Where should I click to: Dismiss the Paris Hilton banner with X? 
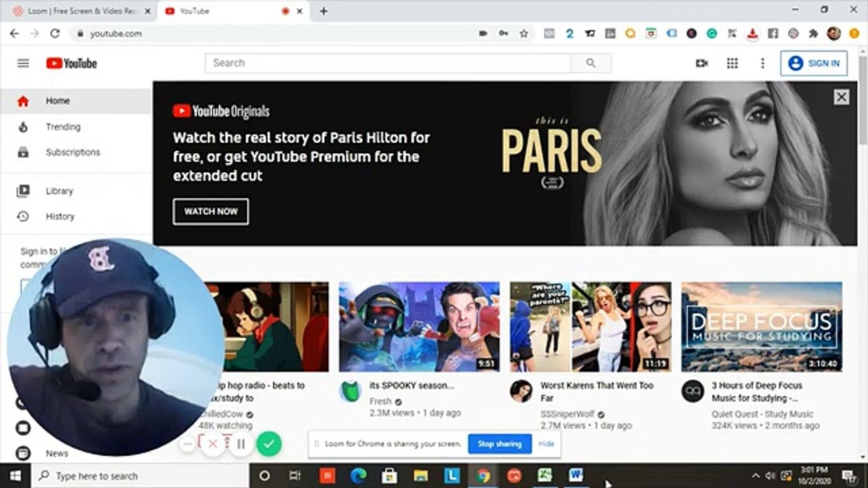842,97
